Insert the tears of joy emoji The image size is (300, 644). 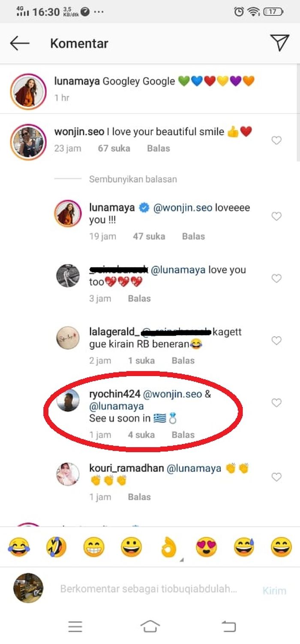click(19, 547)
